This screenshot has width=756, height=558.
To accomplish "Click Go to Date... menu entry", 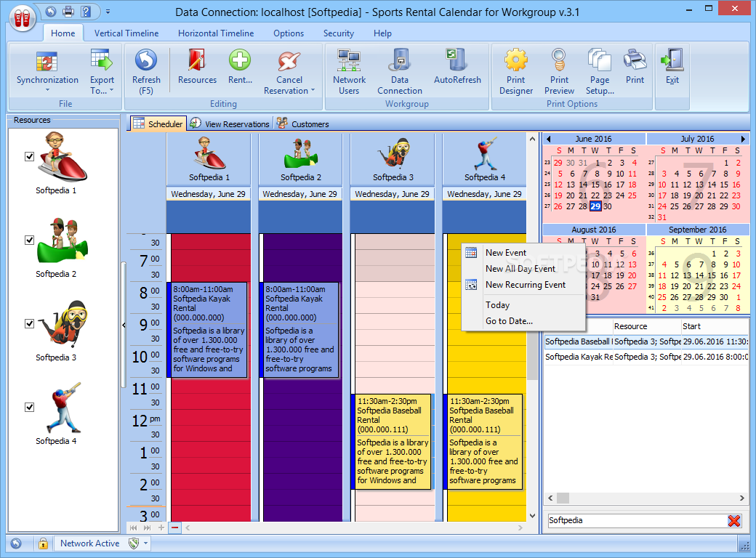I will 509,321.
